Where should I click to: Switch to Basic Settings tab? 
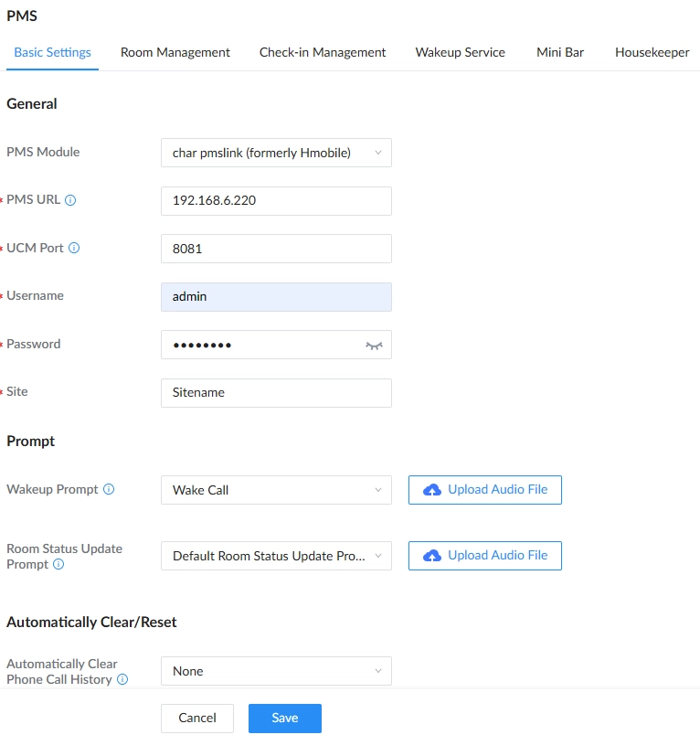(x=53, y=52)
